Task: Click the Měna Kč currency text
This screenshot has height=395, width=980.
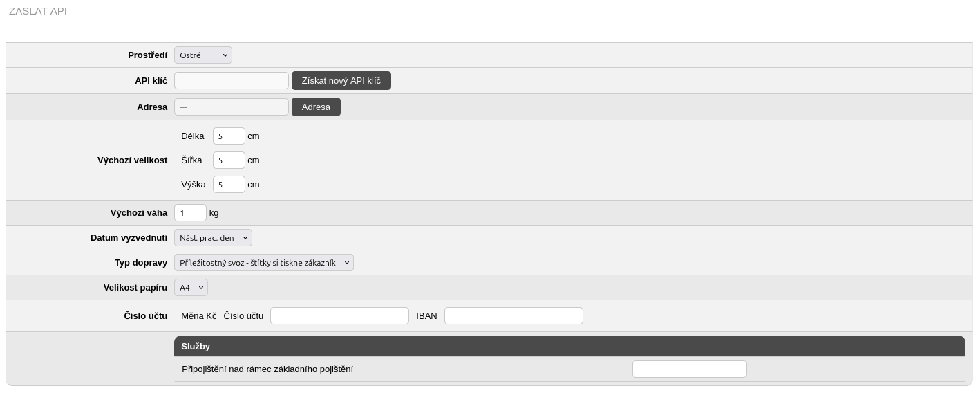Action: click(x=198, y=316)
